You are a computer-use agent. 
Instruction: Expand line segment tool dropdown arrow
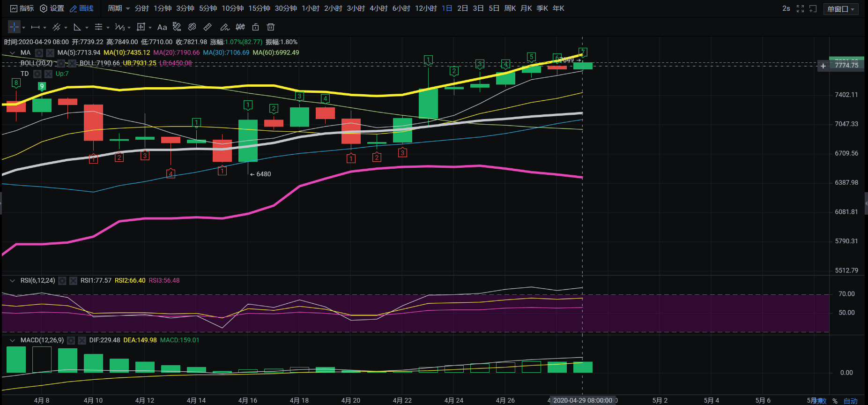(45, 28)
